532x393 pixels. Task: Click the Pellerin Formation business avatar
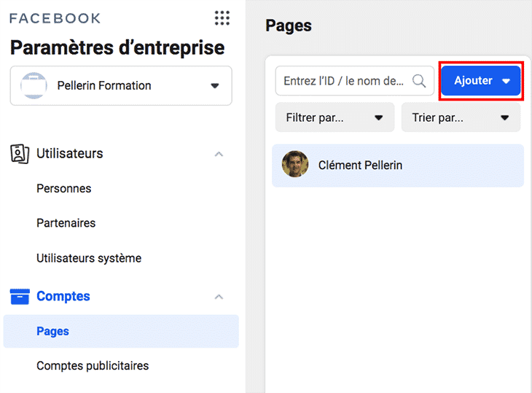(34, 86)
